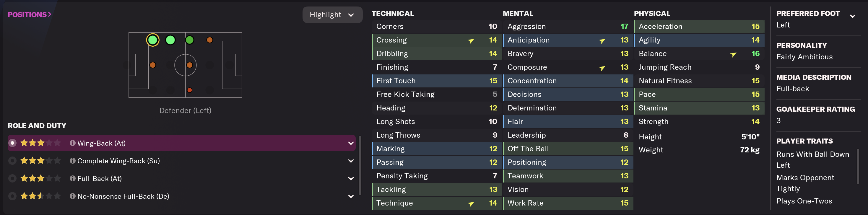Select No-Nonsense Full-Back (De) radio button
This screenshot has height=215, width=868.
tap(12, 196)
